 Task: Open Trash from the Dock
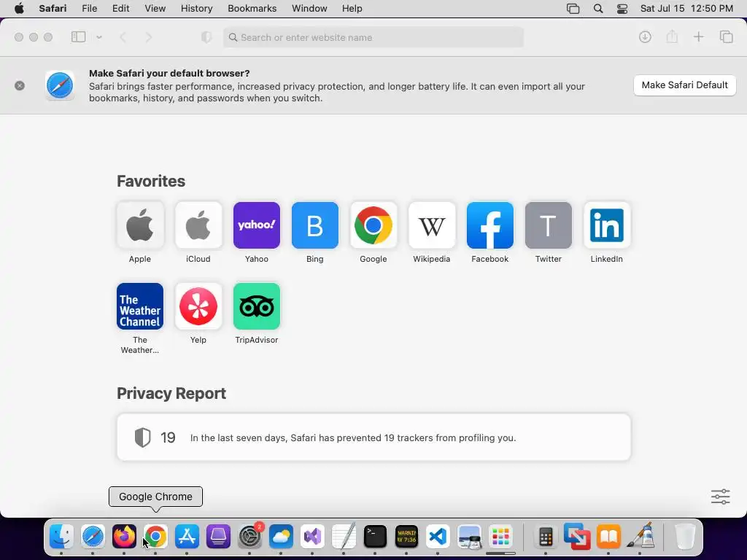coord(685,537)
